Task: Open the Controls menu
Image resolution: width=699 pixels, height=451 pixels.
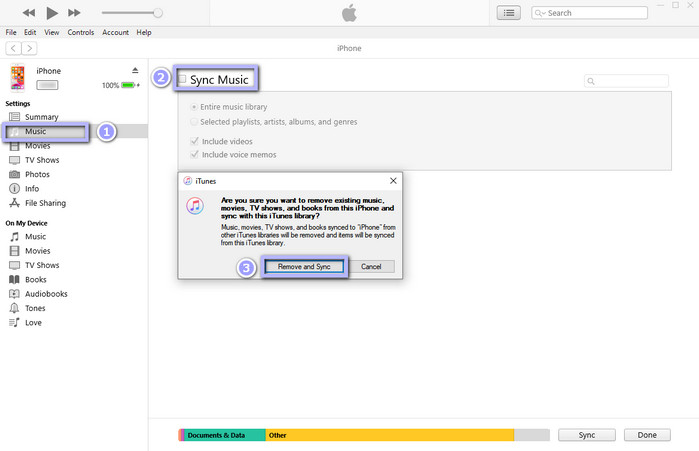Action: click(81, 32)
